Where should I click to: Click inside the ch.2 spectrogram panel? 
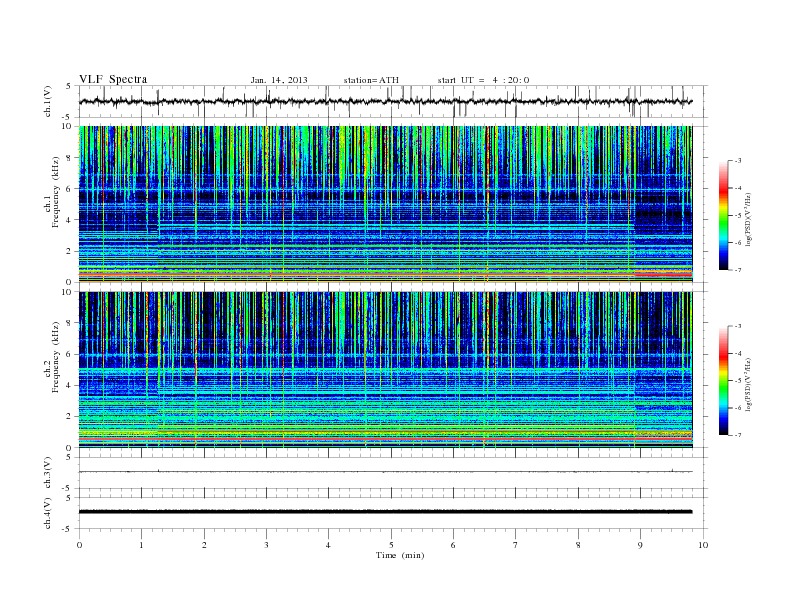(385, 370)
